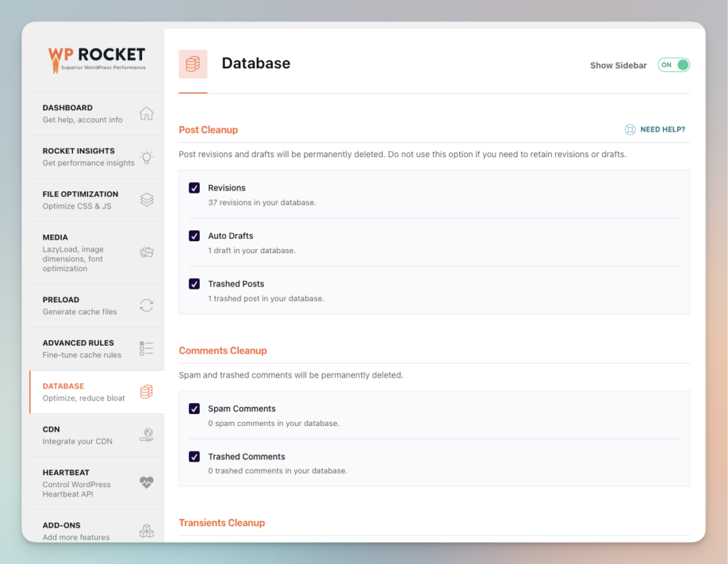Screen dimensions: 728x564
Task: Open the Advanced Rules menu item
Action: pos(97,349)
